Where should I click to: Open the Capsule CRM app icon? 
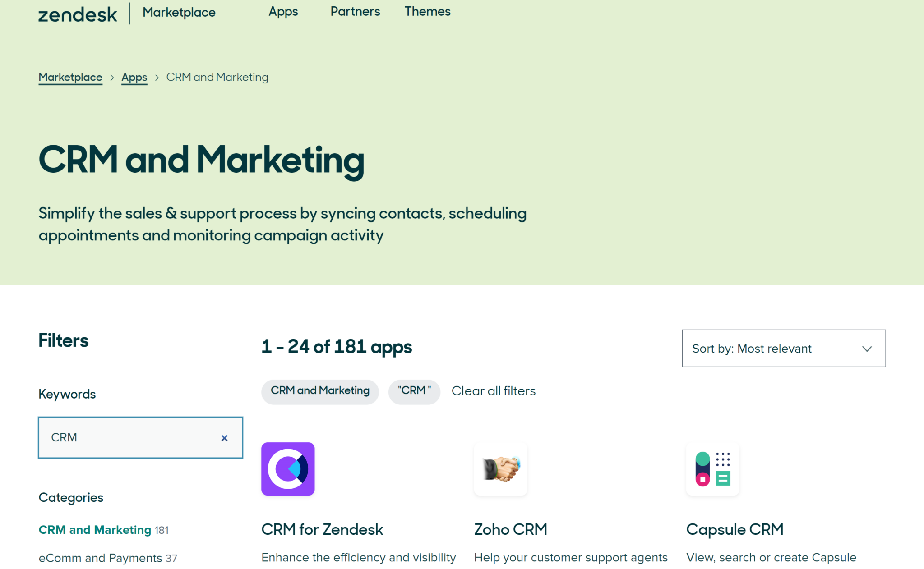click(713, 469)
